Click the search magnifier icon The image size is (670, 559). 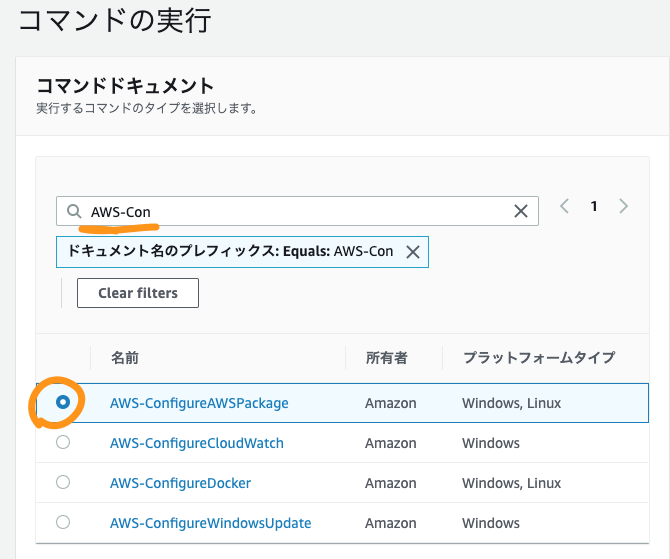click(x=74, y=211)
